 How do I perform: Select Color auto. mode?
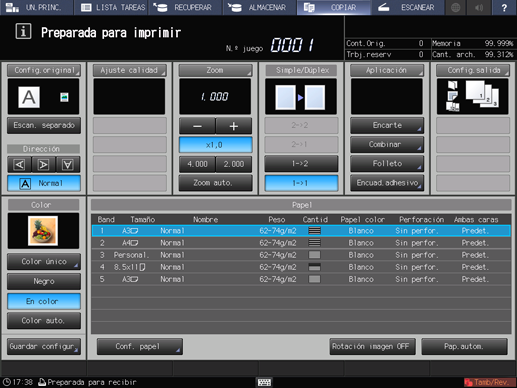click(x=44, y=321)
